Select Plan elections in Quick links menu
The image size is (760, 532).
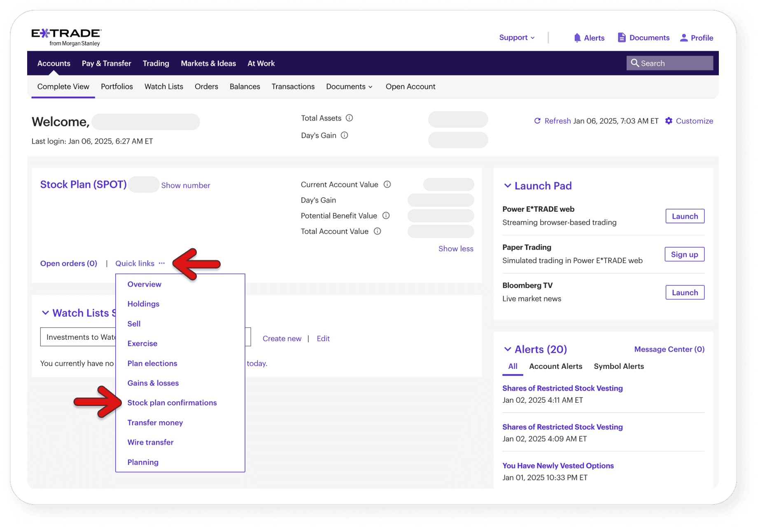click(152, 363)
